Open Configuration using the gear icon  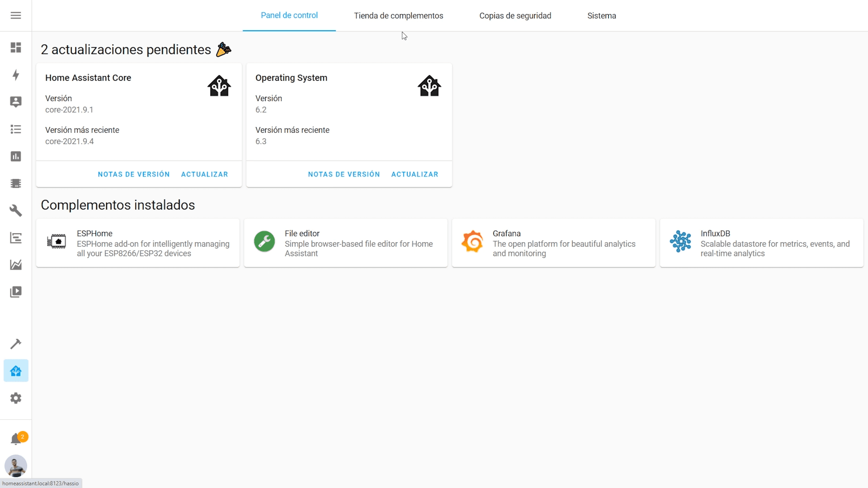click(x=16, y=398)
